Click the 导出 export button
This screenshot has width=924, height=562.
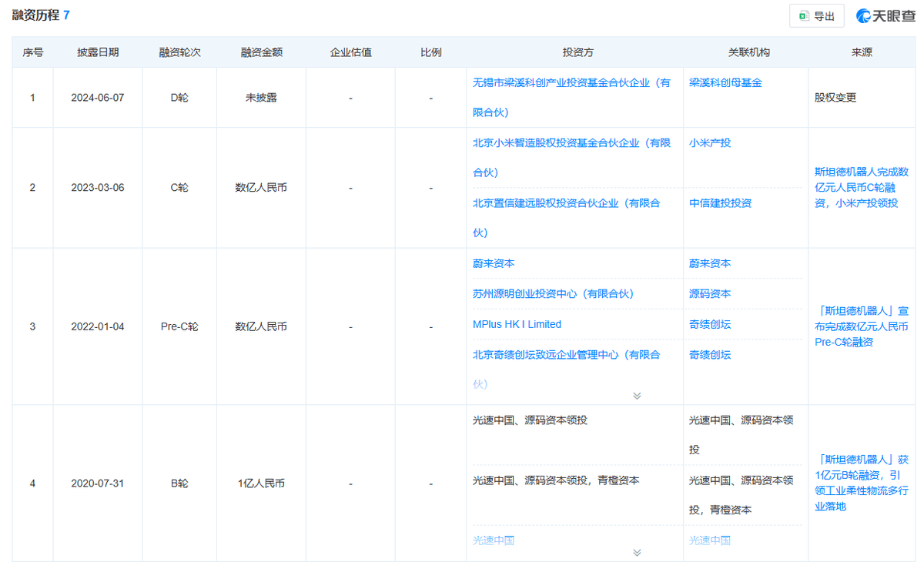pos(817,16)
